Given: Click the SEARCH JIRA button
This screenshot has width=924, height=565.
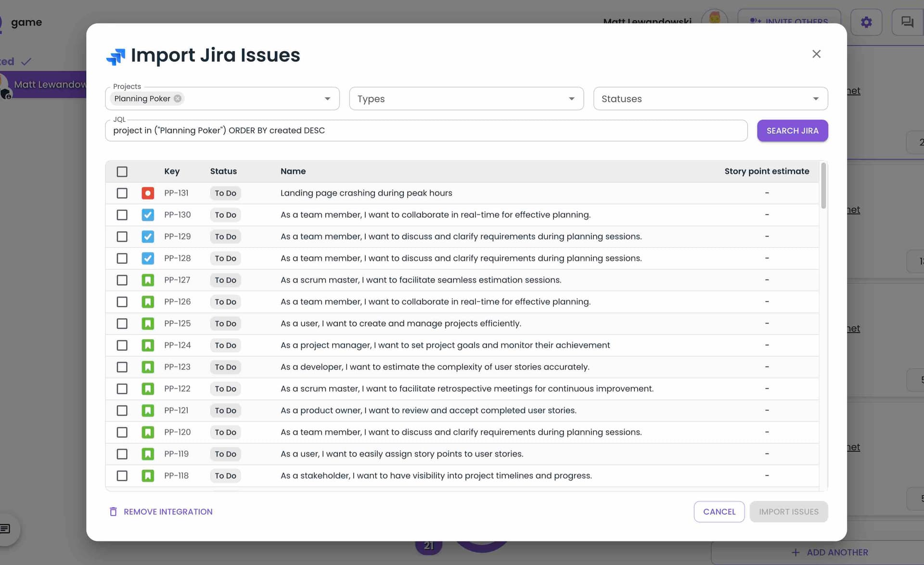Looking at the screenshot, I should pyautogui.click(x=792, y=131).
